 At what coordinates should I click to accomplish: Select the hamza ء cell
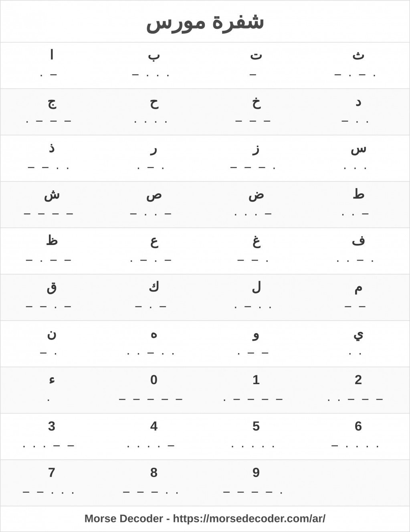coord(51,390)
